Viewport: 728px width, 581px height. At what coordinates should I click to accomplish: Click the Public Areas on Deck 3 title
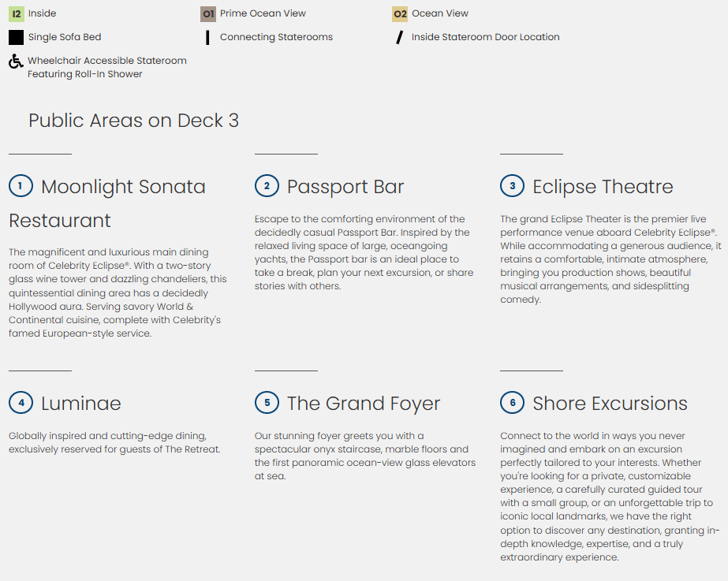coord(133,121)
